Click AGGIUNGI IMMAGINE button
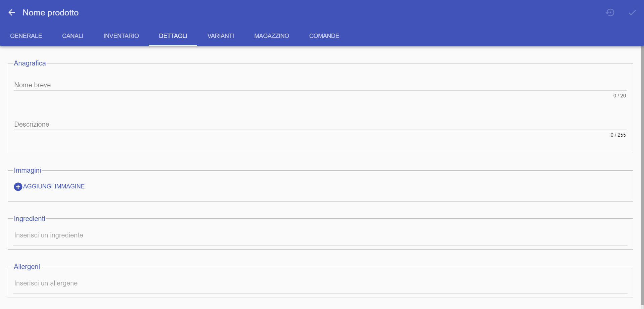Screen dimensions: 644x309 [x=49, y=186]
